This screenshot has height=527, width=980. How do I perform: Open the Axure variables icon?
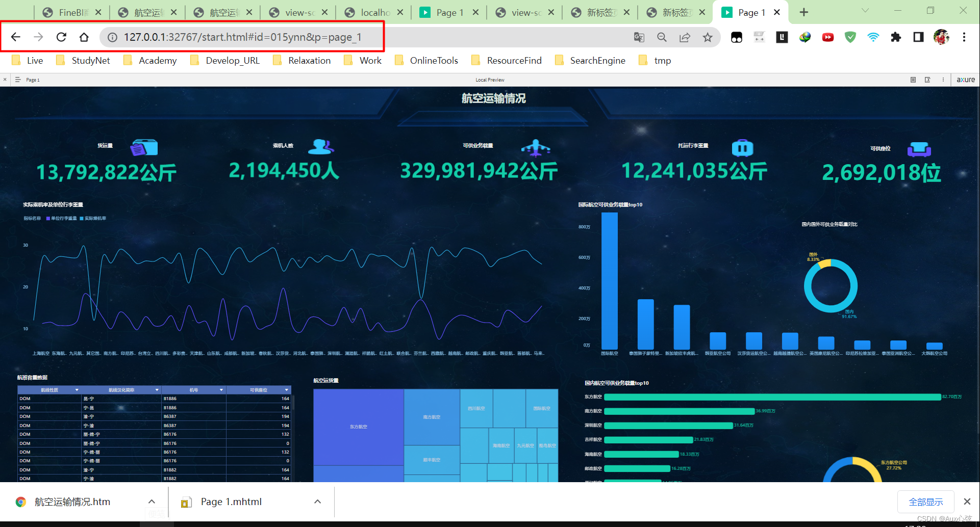(927, 80)
